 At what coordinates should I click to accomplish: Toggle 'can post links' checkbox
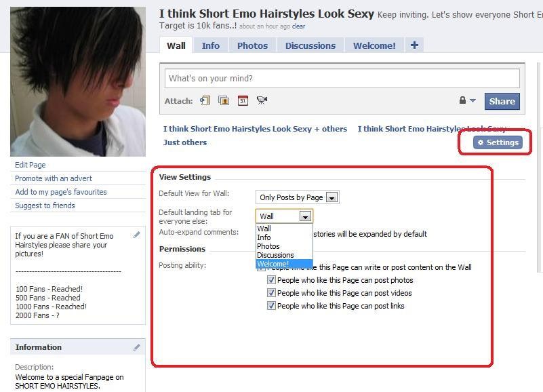[x=271, y=306]
